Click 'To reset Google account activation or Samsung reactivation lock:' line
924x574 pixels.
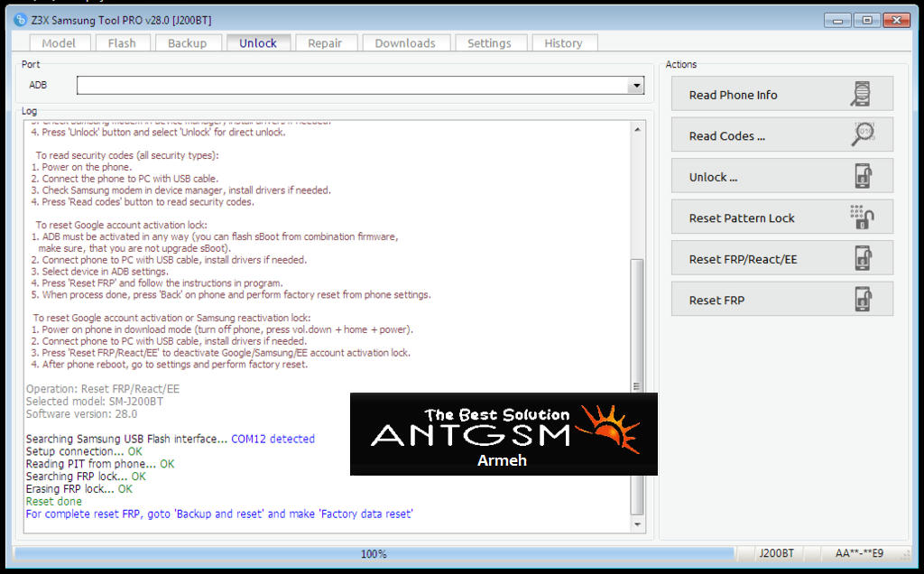[171, 319]
